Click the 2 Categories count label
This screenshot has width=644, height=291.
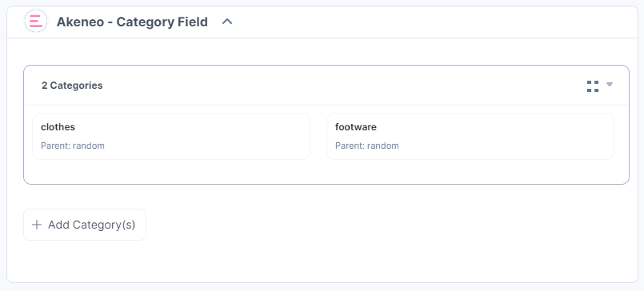(x=72, y=85)
